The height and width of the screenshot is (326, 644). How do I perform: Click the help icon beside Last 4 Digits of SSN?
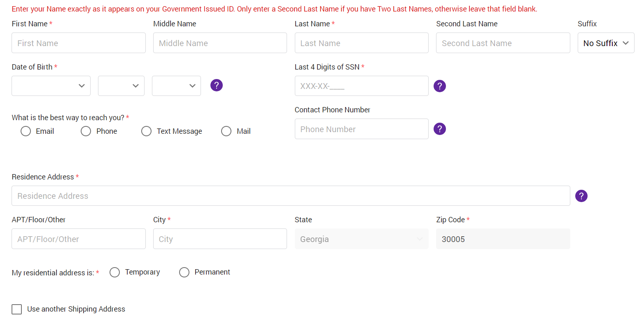point(439,86)
